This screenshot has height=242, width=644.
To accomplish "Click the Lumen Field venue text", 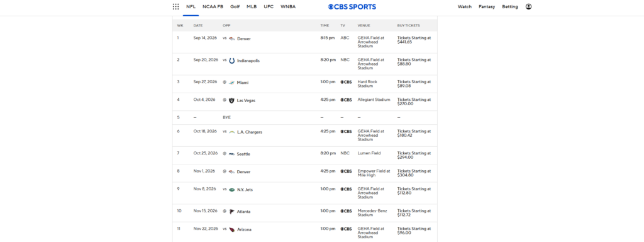I will 369,153.
